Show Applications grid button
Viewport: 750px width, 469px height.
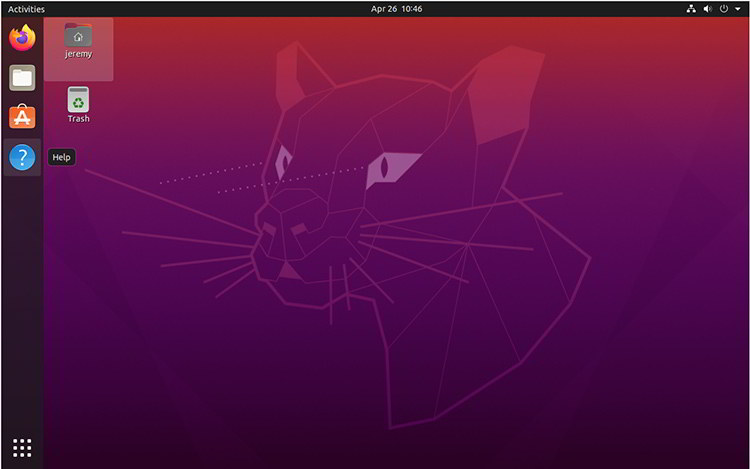coord(22,447)
